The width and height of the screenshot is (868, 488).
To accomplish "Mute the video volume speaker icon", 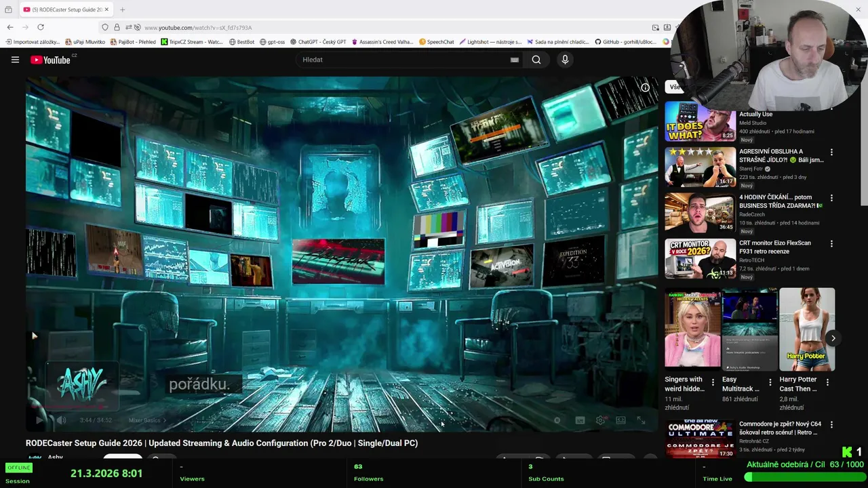I will pyautogui.click(x=61, y=420).
